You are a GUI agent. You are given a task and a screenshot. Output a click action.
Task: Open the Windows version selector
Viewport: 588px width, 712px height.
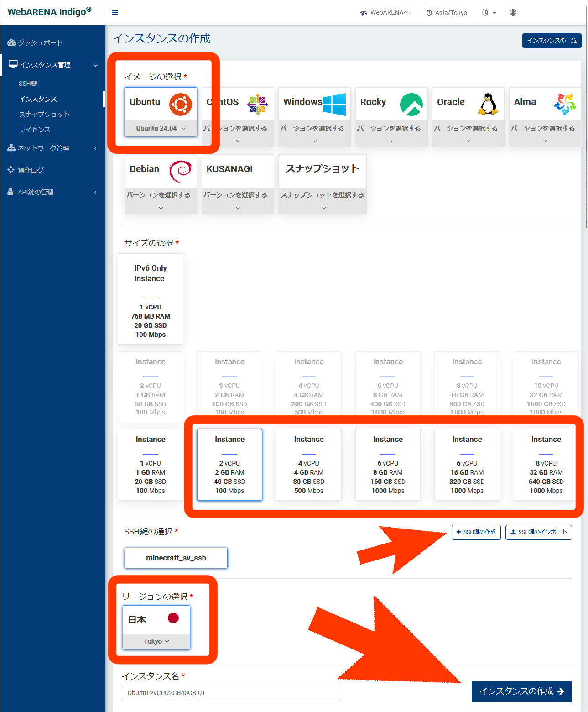[x=314, y=134]
